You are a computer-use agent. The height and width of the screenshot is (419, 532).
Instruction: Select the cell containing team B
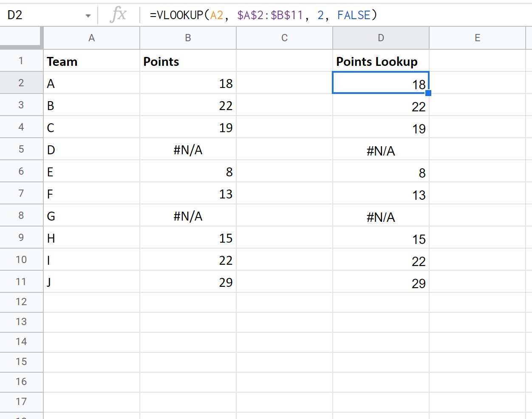point(91,105)
